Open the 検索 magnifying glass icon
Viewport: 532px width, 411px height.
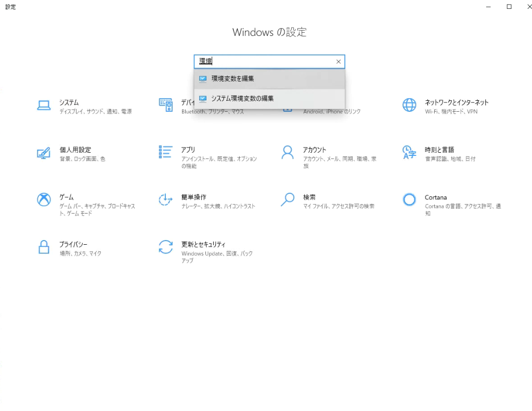(288, 200)
